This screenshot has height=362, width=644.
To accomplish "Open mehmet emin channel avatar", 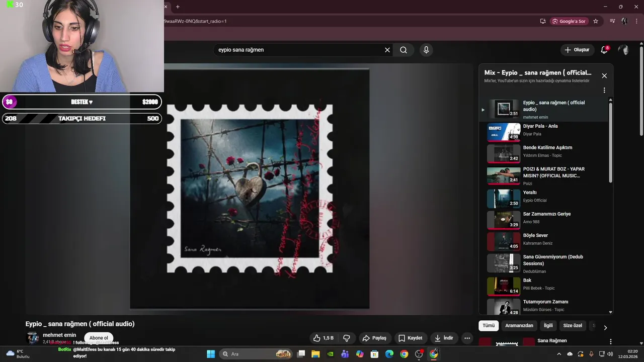I will click(x=33, y=338).
